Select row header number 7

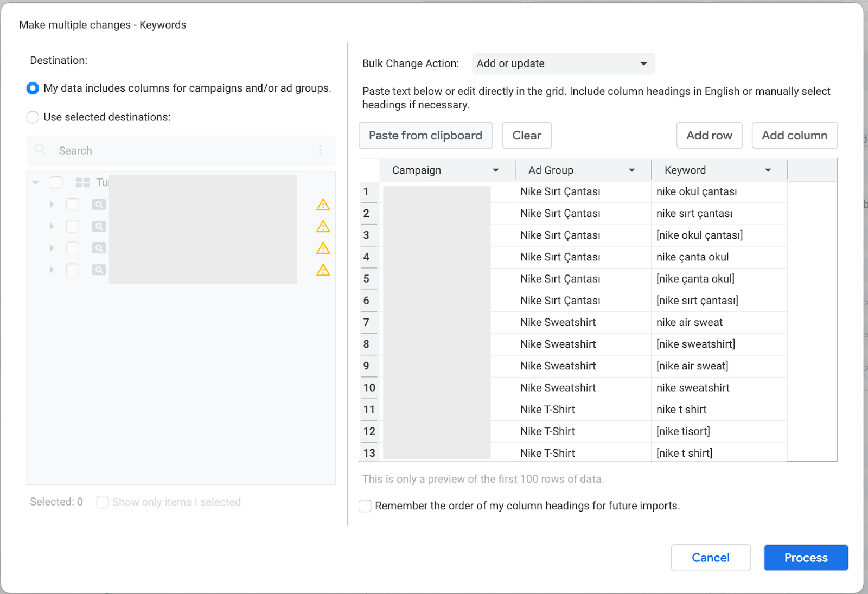tap(369, 323)
